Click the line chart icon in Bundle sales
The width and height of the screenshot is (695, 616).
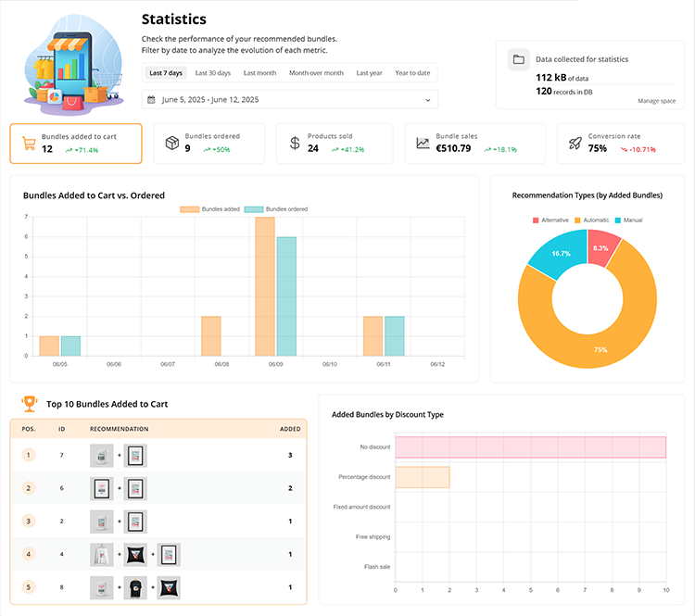423,144
